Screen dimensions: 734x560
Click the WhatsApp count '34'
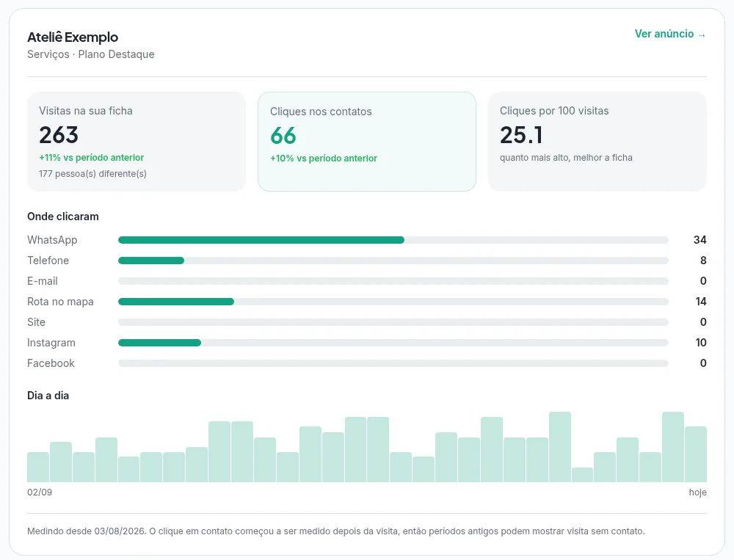(x=700, y=240)
